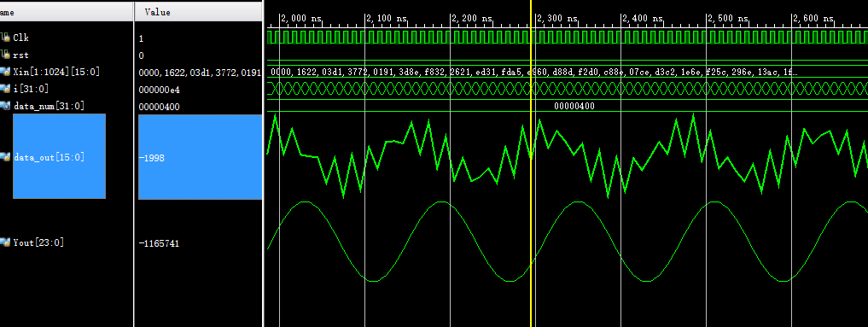Click the Xin value list starting 0000,1622

click(x=200, y=73)
